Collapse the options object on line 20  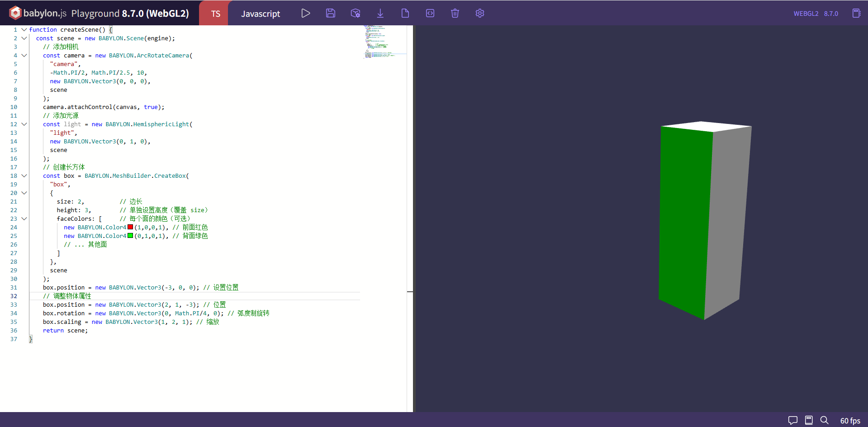[24, 193]
